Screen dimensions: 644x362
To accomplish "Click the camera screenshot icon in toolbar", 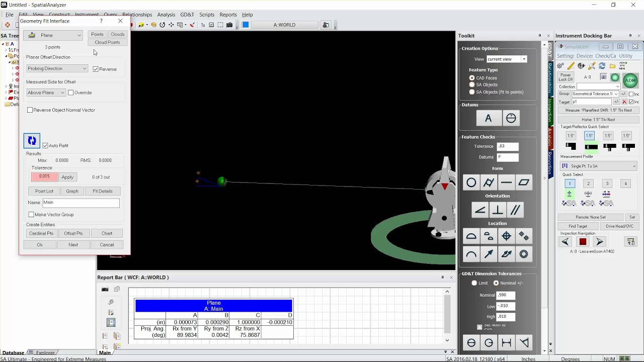I will point(229,25).
